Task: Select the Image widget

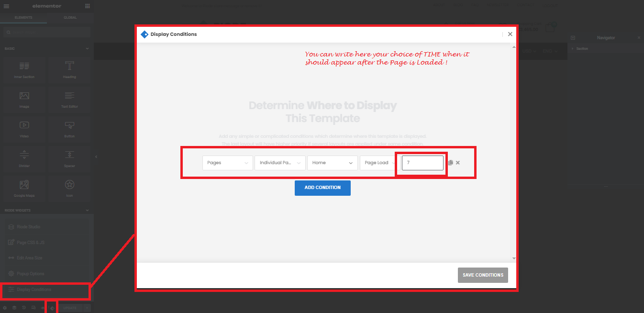Action: click(x=24, y=100)
